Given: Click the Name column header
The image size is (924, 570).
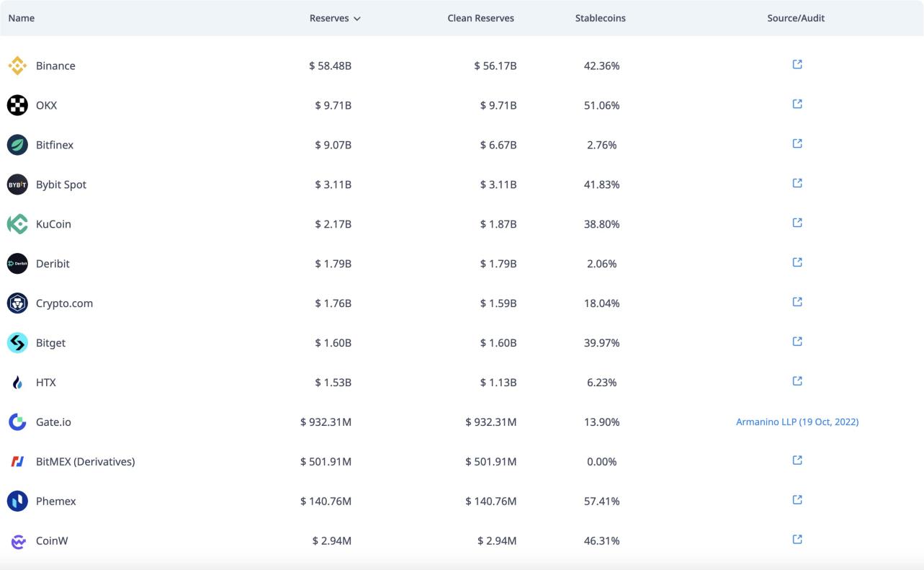Looking at the screenshot, I should (21, 18).
